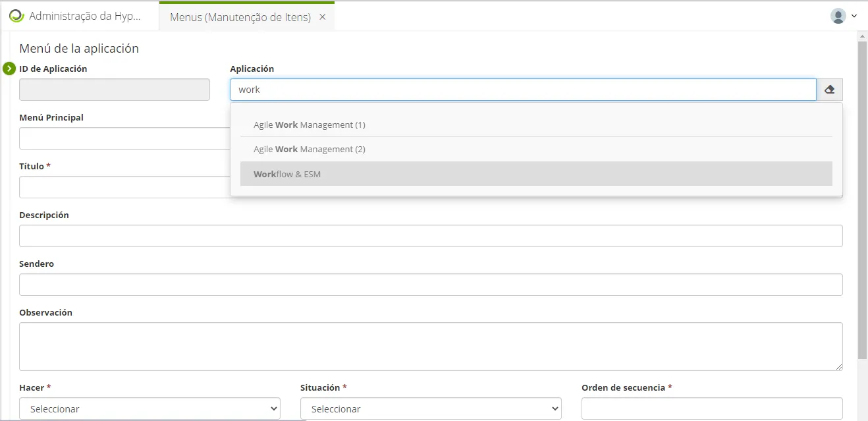This screenshot has height=421, width=868.
Task: Click the application logo in the Administração tab
Action: (16, 16)
